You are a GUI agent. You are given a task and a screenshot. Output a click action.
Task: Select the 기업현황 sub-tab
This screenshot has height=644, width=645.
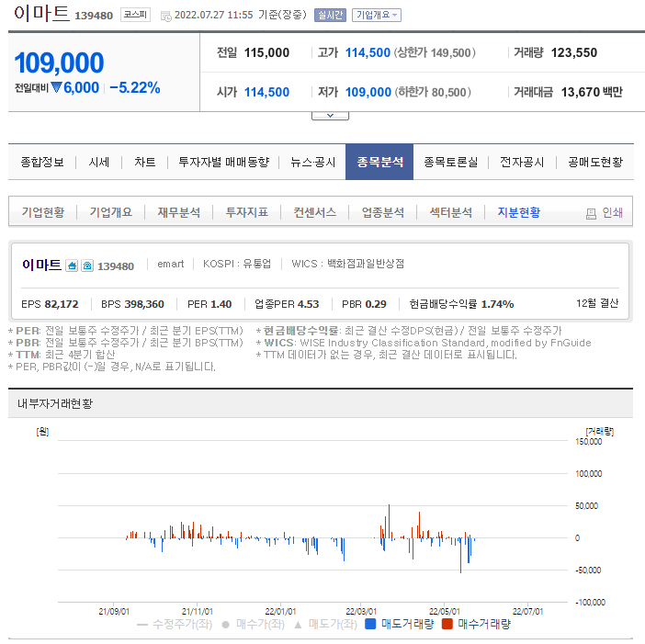click(43, 212)
